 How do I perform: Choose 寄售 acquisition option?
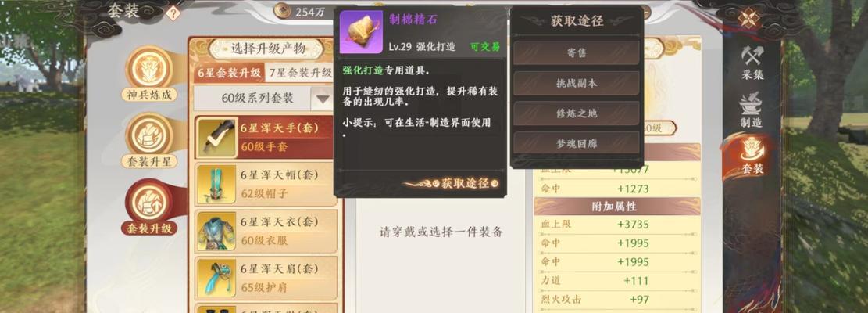pos(577,53)
